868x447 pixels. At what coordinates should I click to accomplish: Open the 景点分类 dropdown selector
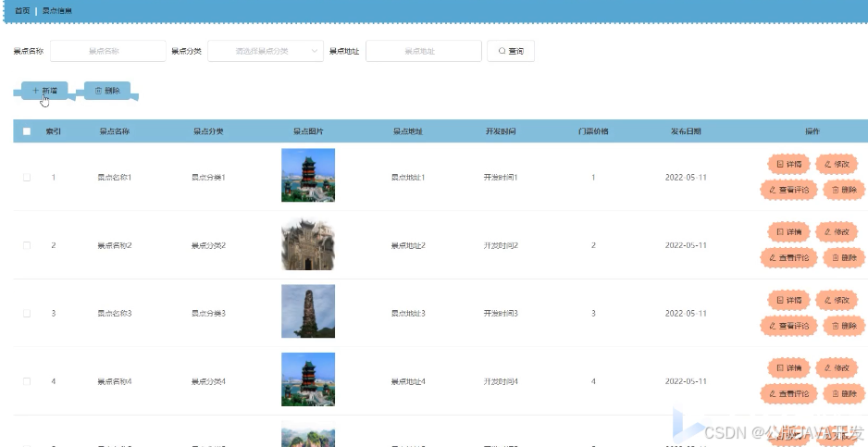(x=266, y=51)
